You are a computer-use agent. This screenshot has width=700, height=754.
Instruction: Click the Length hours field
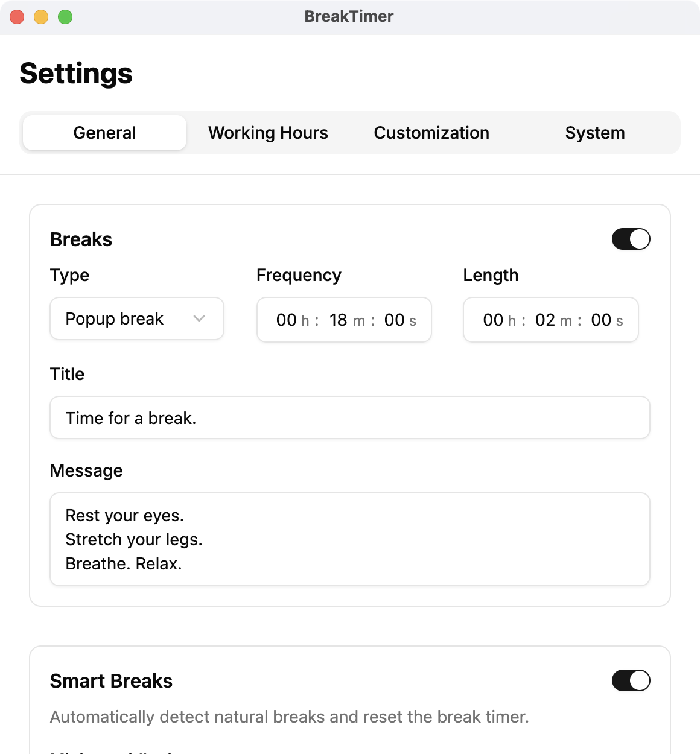493,320
